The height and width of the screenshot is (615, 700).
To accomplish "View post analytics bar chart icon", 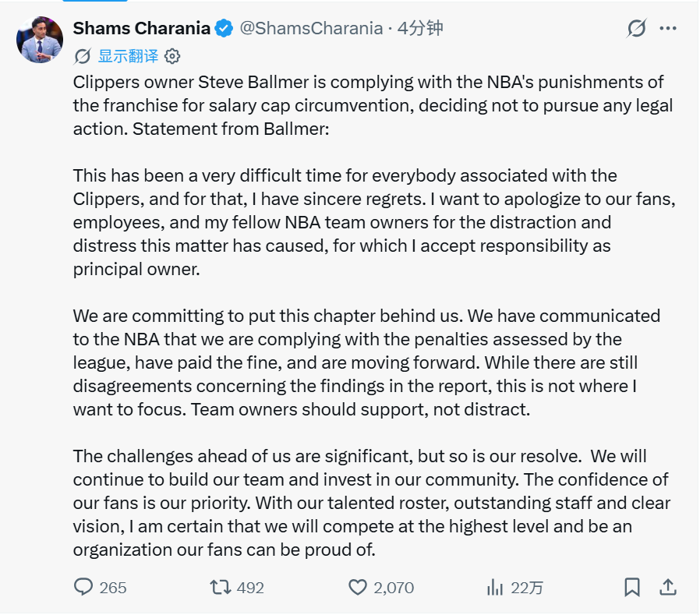I will 495,588.
